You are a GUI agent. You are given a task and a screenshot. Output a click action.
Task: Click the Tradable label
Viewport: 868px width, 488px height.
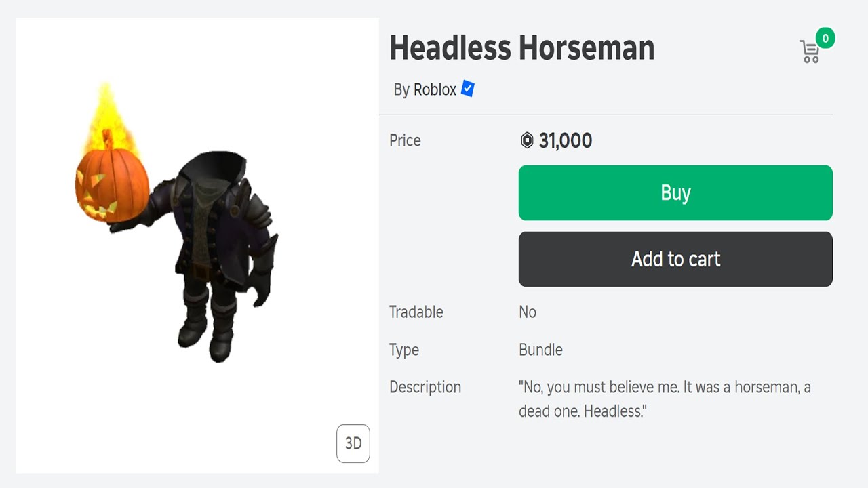tap(416, 312)
